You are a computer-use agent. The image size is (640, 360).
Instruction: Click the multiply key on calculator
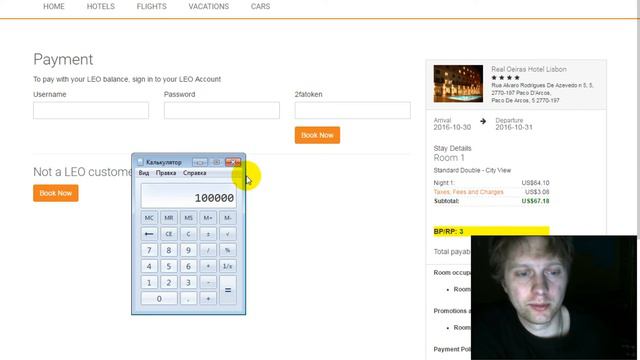(x=208, y=266)
